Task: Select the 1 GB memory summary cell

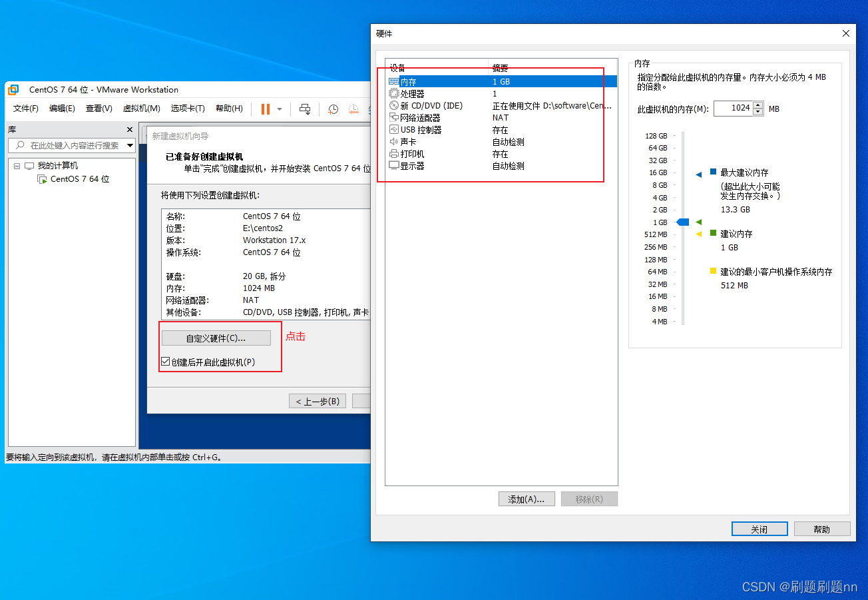Action: coord(501,82)
